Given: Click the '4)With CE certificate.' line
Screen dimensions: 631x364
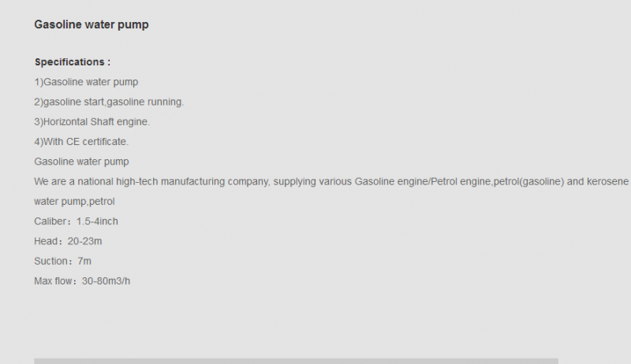Looking at the screenshot, I should pos(81,142).
